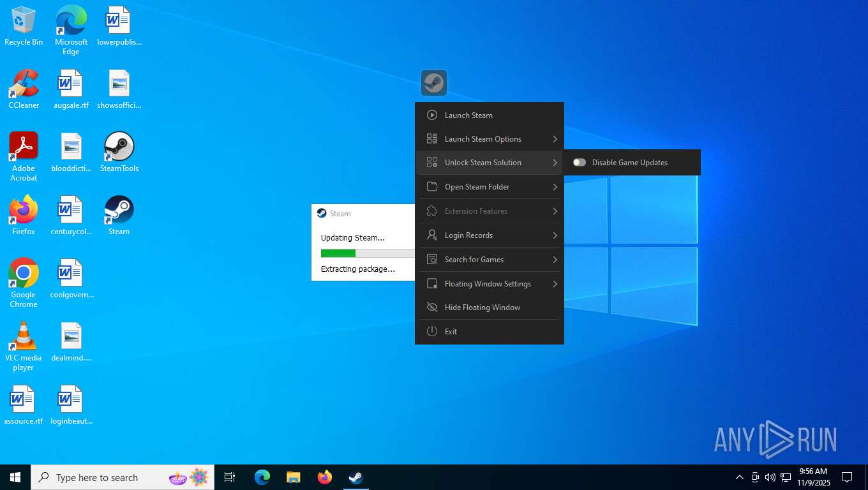Image resolution: width=868 pixels, height=490 pixels.
Task: Open File Explorer from the taskbar
Action: 294,477
